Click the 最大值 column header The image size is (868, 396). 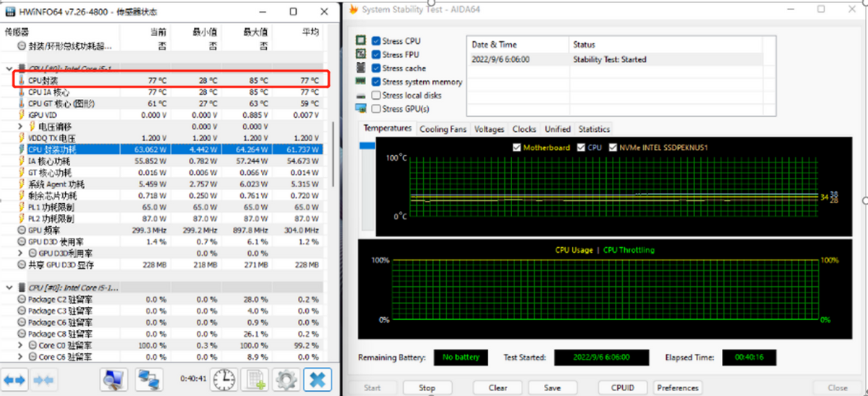254,32
